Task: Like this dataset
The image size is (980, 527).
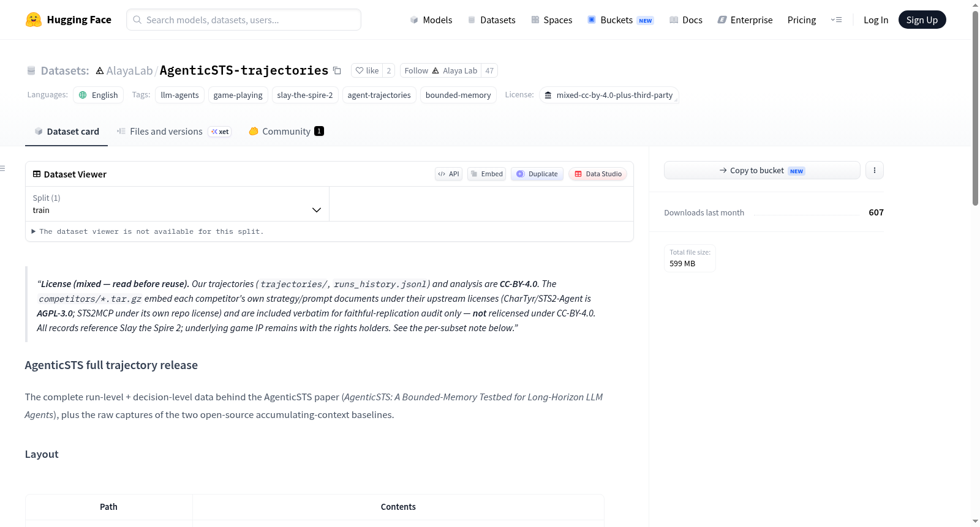Action: 367,70
